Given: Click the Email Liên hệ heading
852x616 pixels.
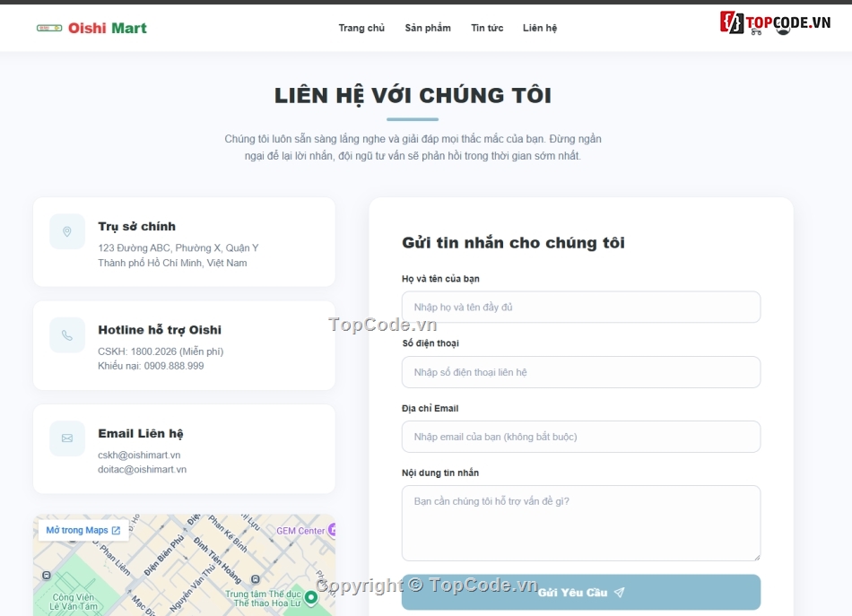Looking at the screenshot, I should 141,433.
